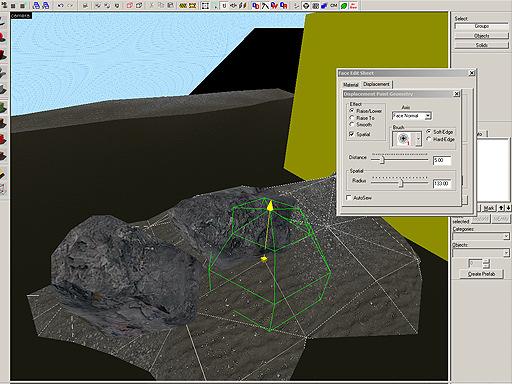Switch to the Displacement tab

tap(376, 84)
